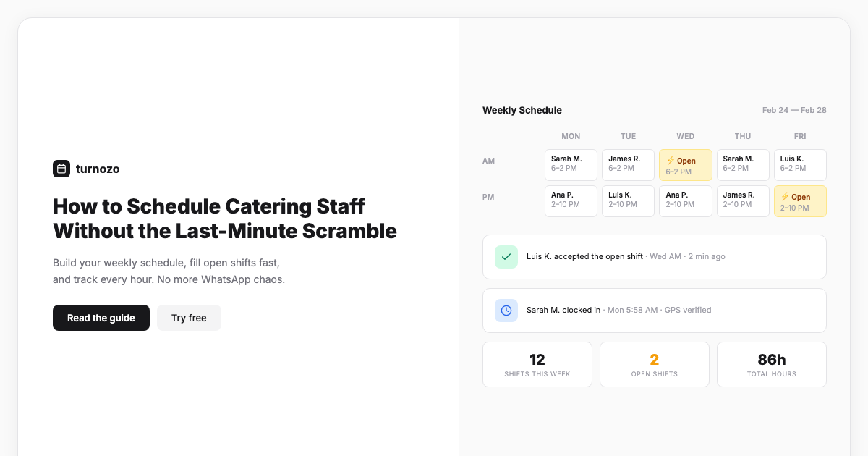Click the Try free button
Viewport: 868px width, 456px height.
pos(189,318)
